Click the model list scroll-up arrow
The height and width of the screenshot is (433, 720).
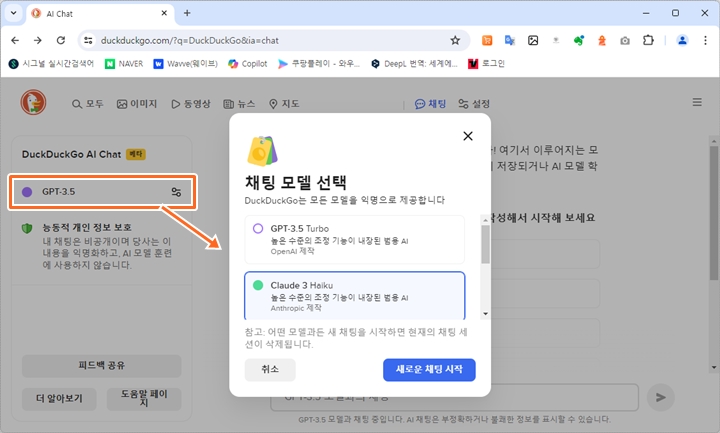[x=485, y=220]
